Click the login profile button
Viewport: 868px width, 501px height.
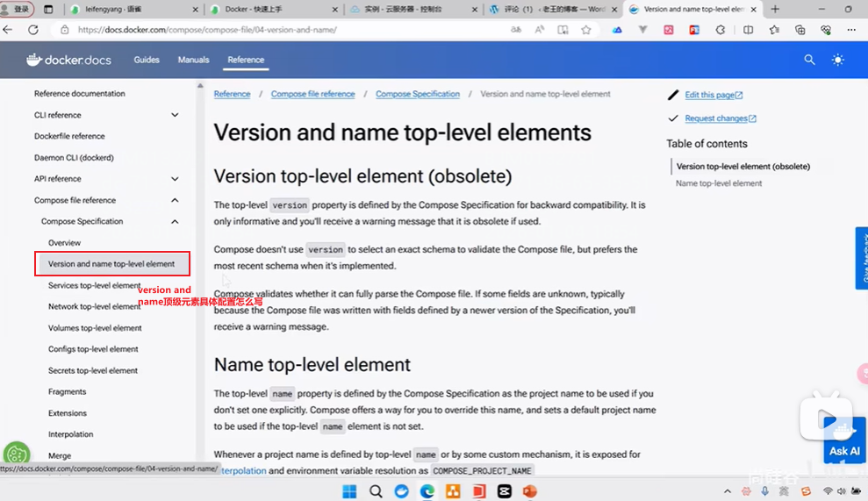(x=17, y=10)
